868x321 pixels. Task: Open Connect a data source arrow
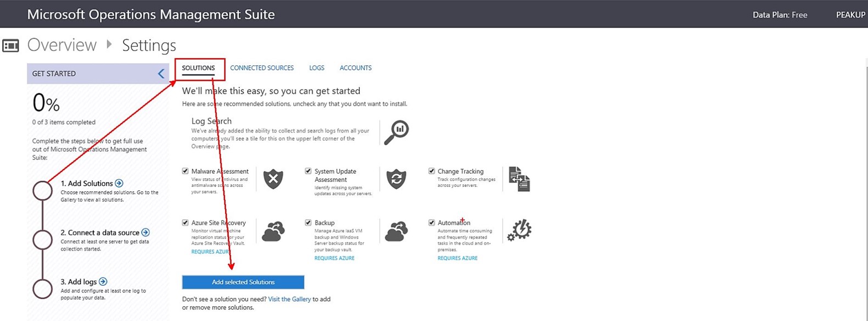pos(145,232)
